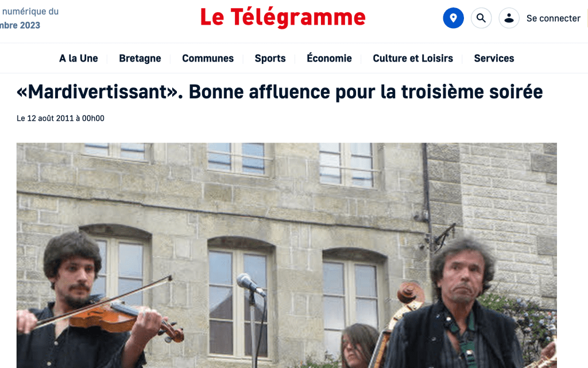The height and width of the screenshot is (368, 588).
Task: Open the Services menu
Action: (x=494, y=58)
